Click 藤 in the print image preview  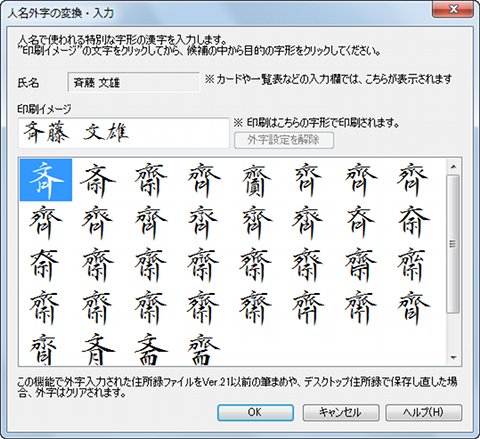[x=57, y=132]
